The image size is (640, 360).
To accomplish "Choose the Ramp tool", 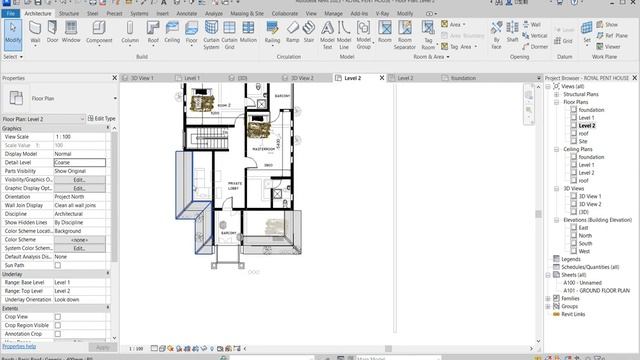I will click(292, 33).
